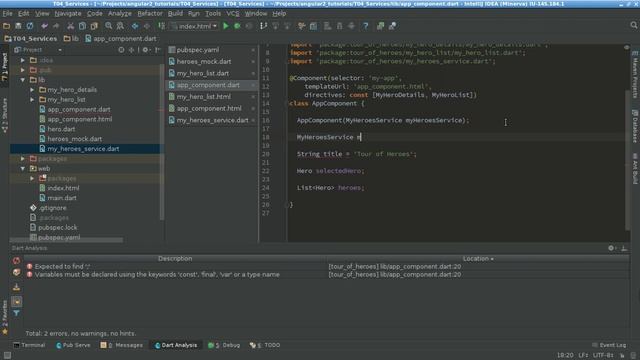The image size is (640, 360).
Task: Click the Cut scissors icon
Action: point(71,26)
